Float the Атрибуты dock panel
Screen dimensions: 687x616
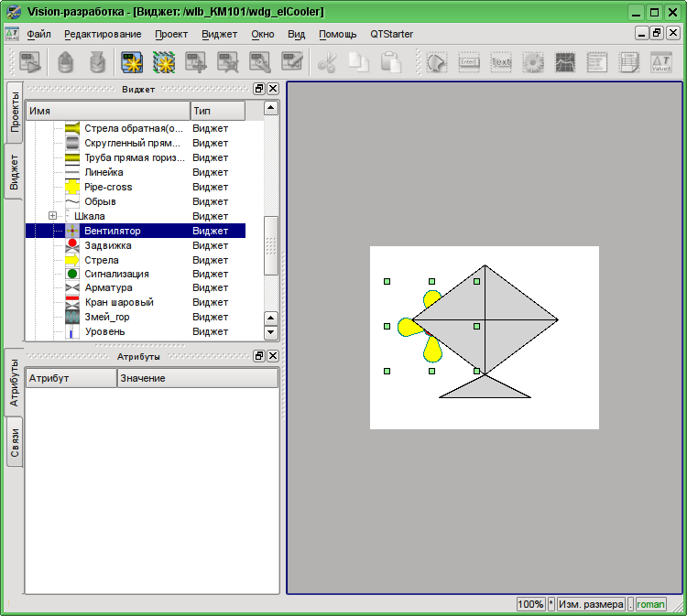[x=259, y=355]
